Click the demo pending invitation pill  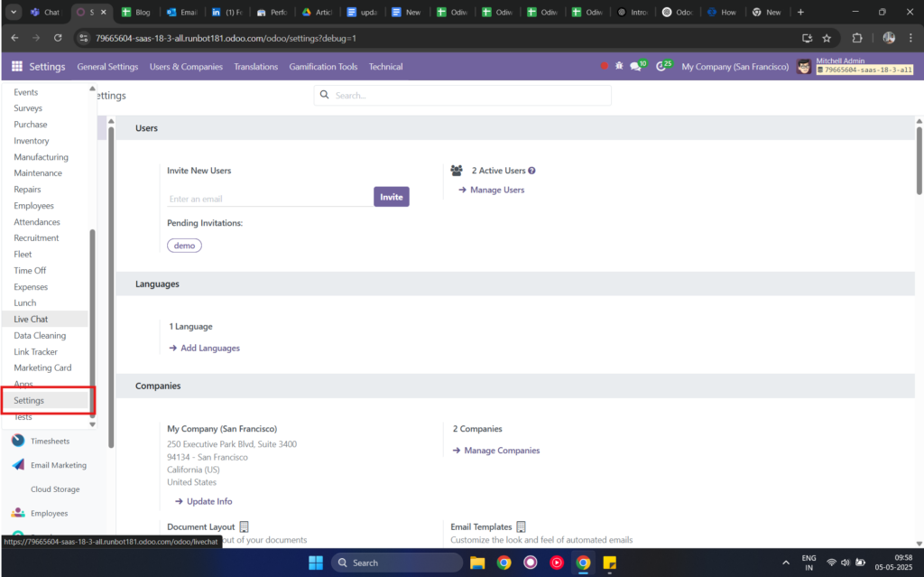184,245
